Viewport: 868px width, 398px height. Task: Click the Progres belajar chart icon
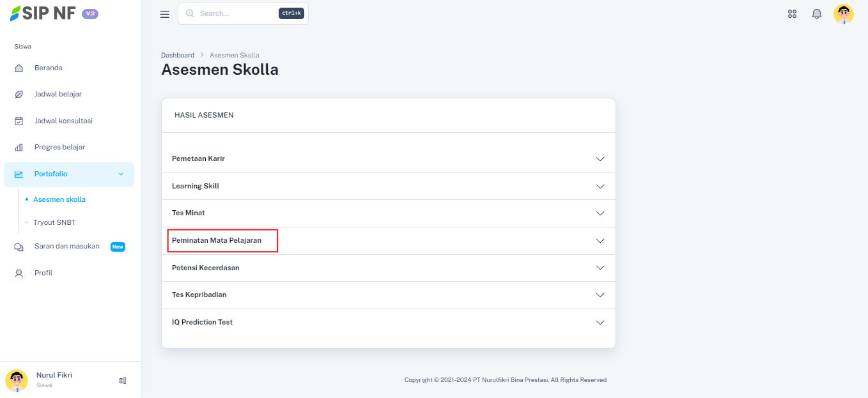19,148
